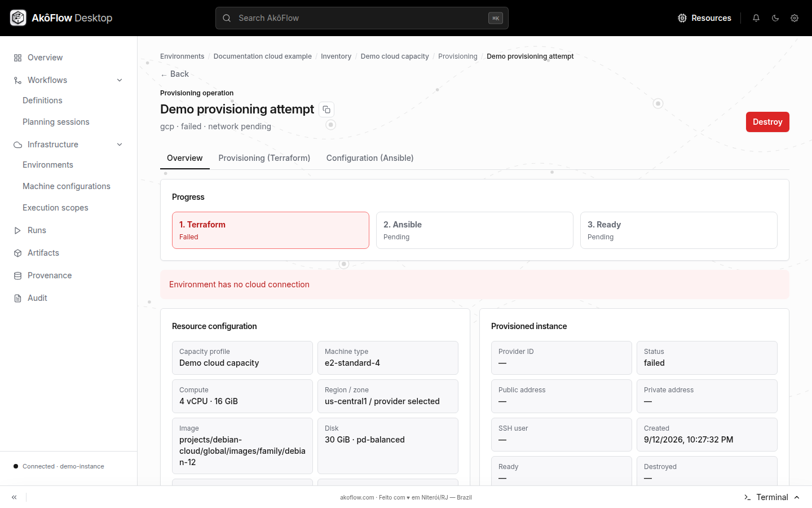
Task: Open Execution scopes page
Action: pyautogui.click(x=55, y=208)
